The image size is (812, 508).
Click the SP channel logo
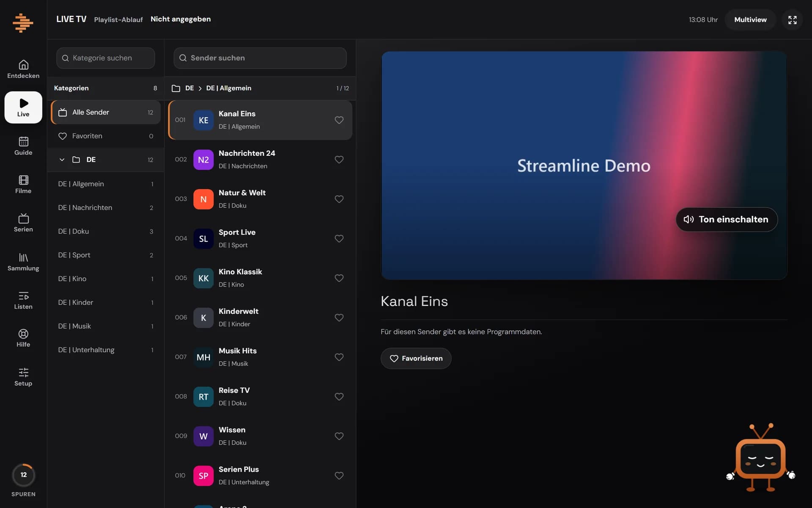[203, 476]
